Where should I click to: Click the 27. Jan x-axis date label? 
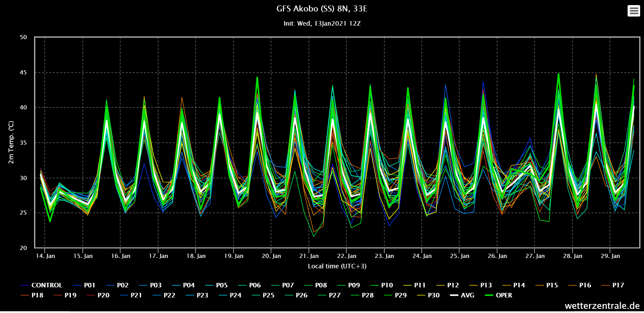pyautogui.click(x=535, y=256)
